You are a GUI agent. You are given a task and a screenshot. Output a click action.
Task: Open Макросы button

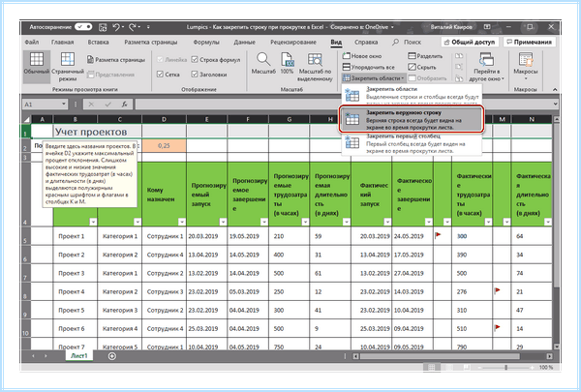click(526, 67)
